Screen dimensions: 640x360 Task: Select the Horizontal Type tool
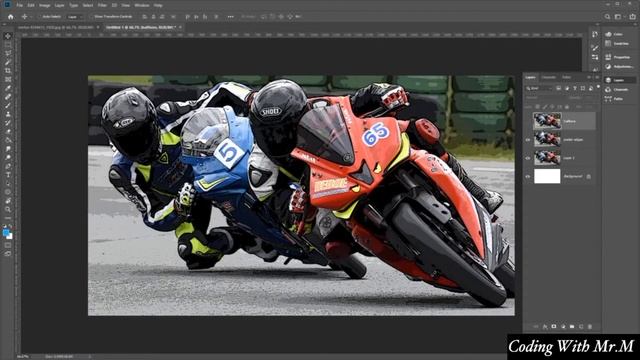pos(8,175)
